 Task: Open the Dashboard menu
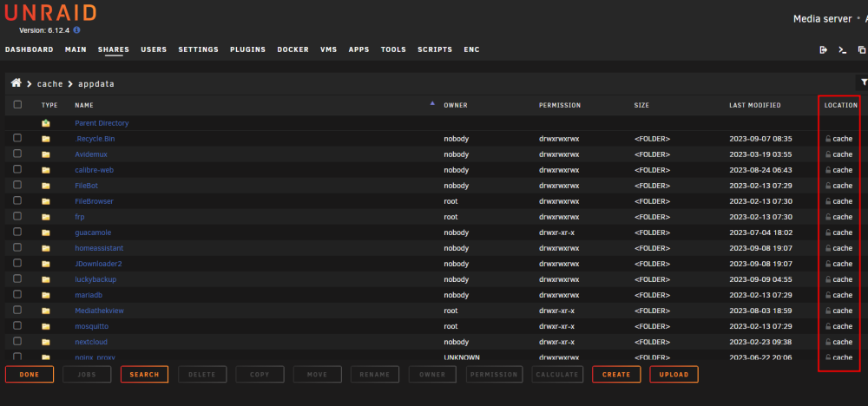tap(30, 49)
